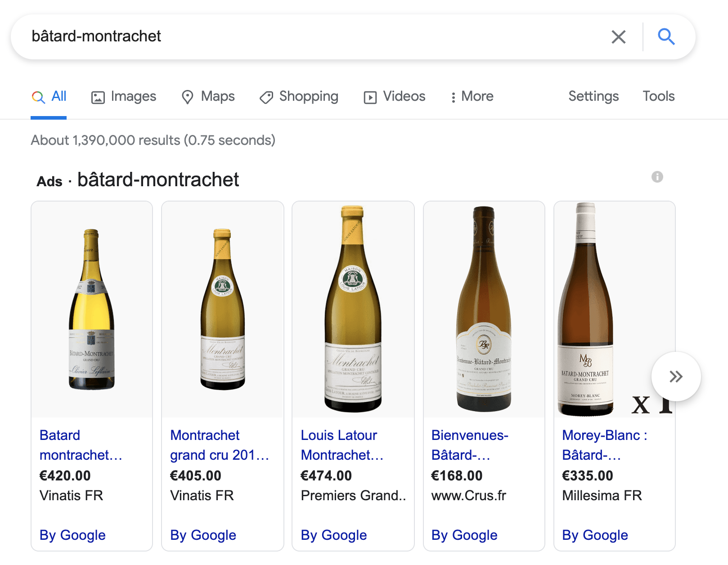Click the About 1,390,000 results text

(153, 140)
